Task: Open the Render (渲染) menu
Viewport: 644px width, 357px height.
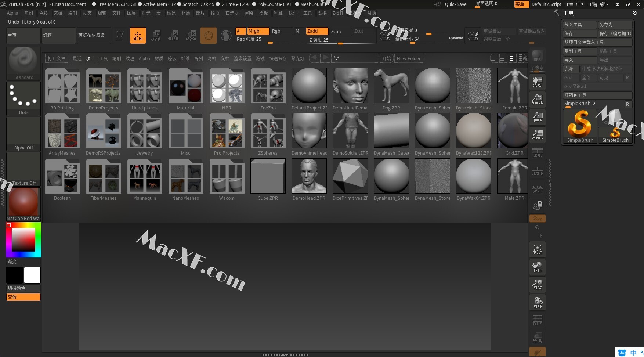Action: click(x=249, y=13)
